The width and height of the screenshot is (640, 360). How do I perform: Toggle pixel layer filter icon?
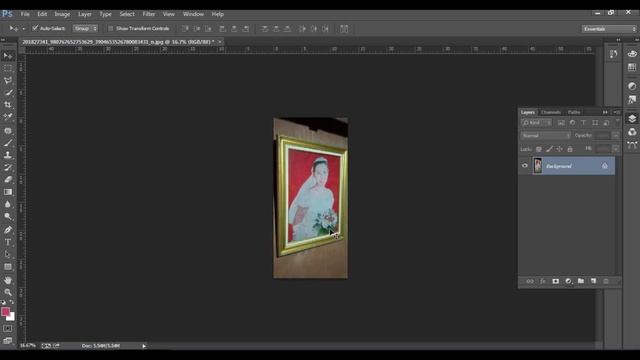click(561, 123)
